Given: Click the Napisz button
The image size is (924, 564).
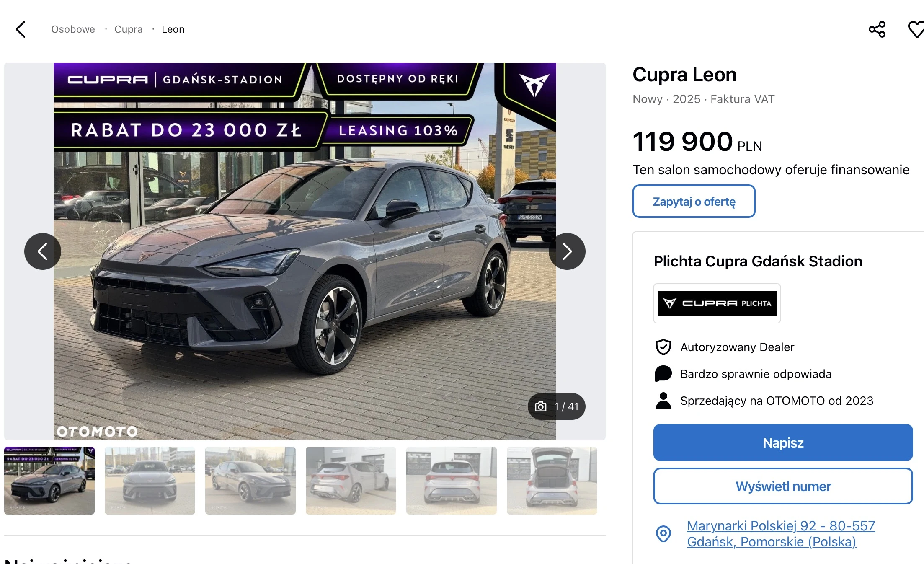Looking at the screenshot, I should click(783, 442).
